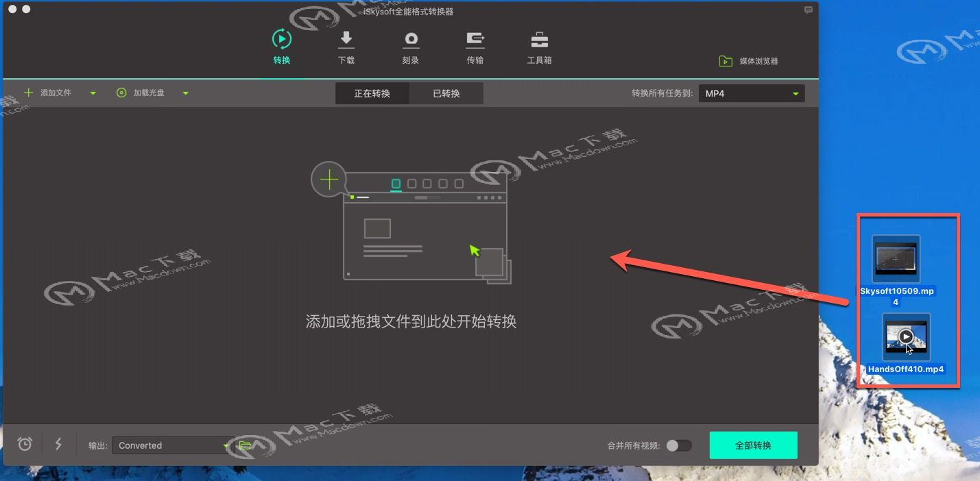This screenshot has height=481, width=980.
Task: Open the Toolbox (工具箱) section
Action: coord(539,47)
